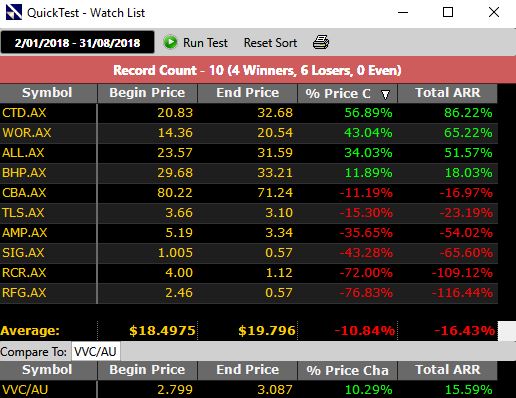This screenshot has height=398, width=516.
Task: Click the average -16.43% Total ARR
Action: click(464, 331)
